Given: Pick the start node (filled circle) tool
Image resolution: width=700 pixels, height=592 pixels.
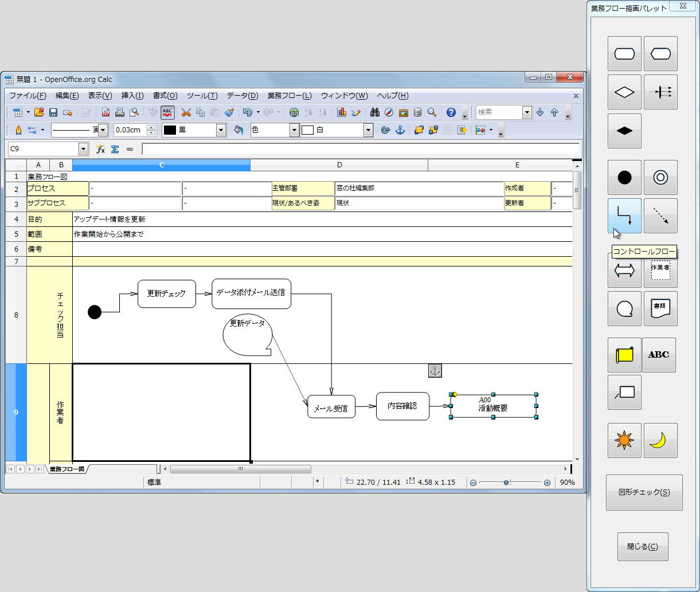Looking at the screenshot, I should pyautogui.click(x=624, y=177).
